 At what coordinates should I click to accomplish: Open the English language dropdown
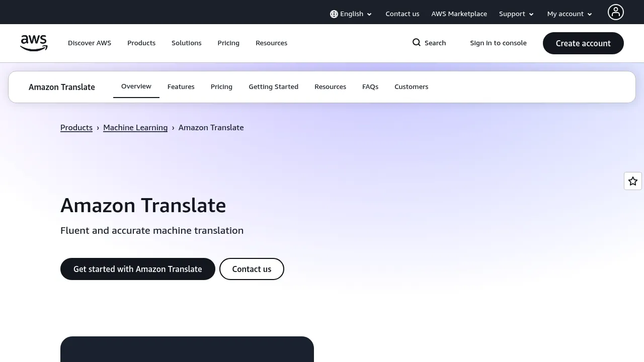(x=351, y=14)
